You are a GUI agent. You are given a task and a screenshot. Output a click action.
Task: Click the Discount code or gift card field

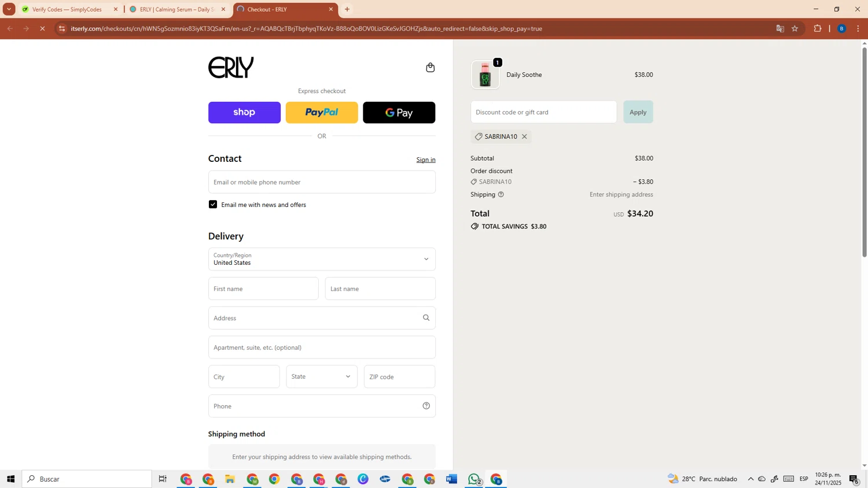(x=543, y=112)
